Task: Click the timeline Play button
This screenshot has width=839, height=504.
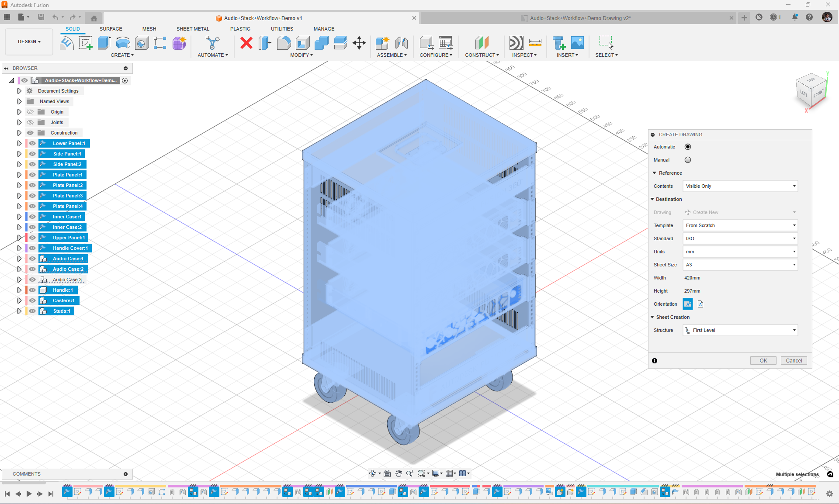Action: click(x=29, y=494)
